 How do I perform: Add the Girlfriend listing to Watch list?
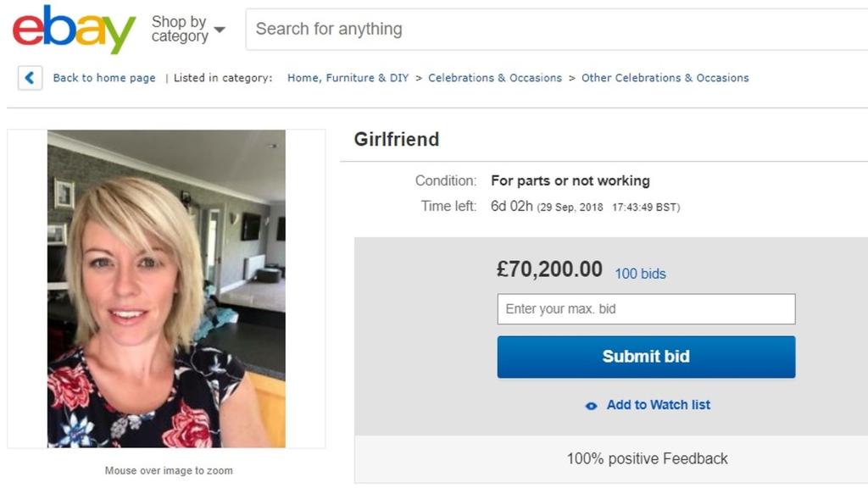click(x=659, y=406)
